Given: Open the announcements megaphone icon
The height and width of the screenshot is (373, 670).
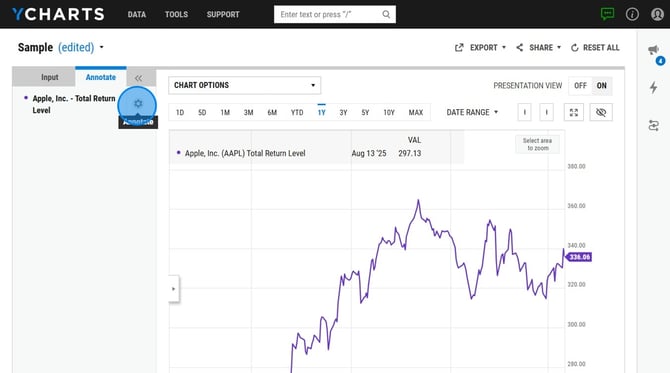Looking at the screenshot, I should coord(654,50).
